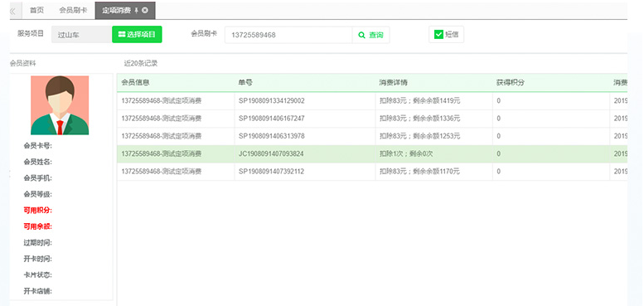644x306 pixels.
Task: Select order SP1908091334129002
Action: coord(272,100)
